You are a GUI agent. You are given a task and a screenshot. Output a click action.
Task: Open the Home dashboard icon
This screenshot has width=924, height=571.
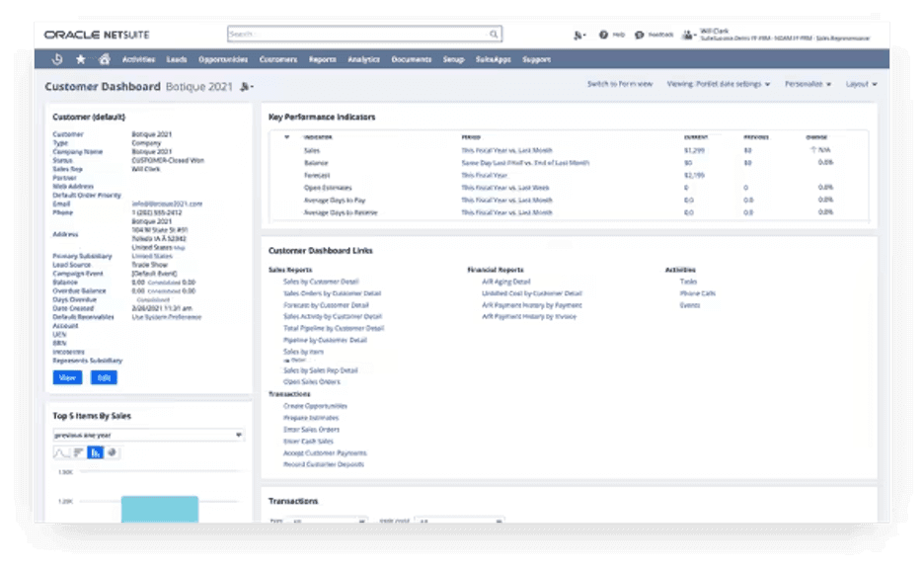[x=106, y=59]
